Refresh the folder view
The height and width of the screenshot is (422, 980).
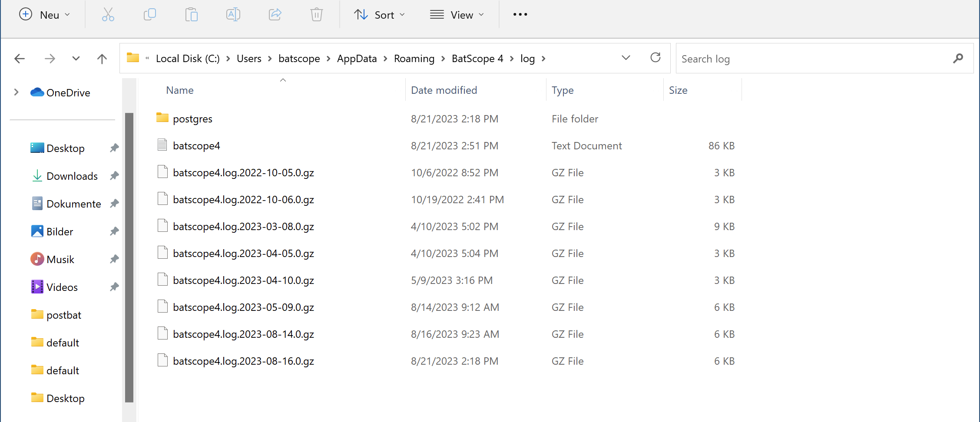click(656, 57)
